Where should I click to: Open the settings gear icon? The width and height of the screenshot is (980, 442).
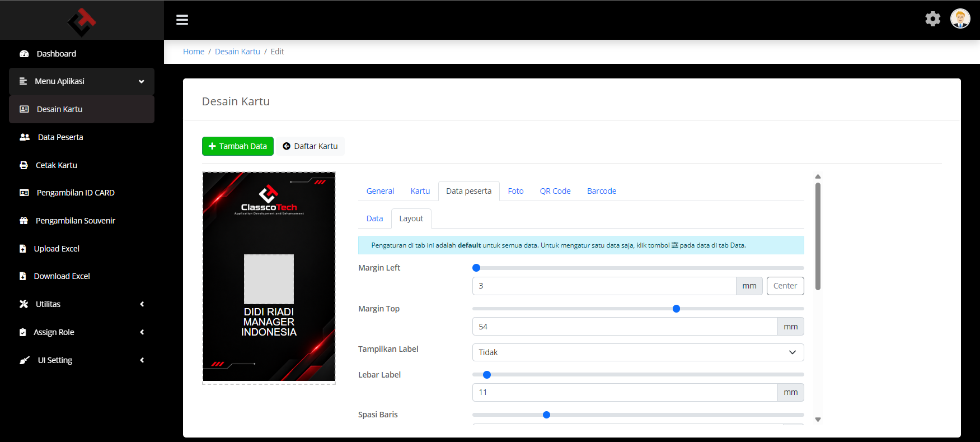932,19
